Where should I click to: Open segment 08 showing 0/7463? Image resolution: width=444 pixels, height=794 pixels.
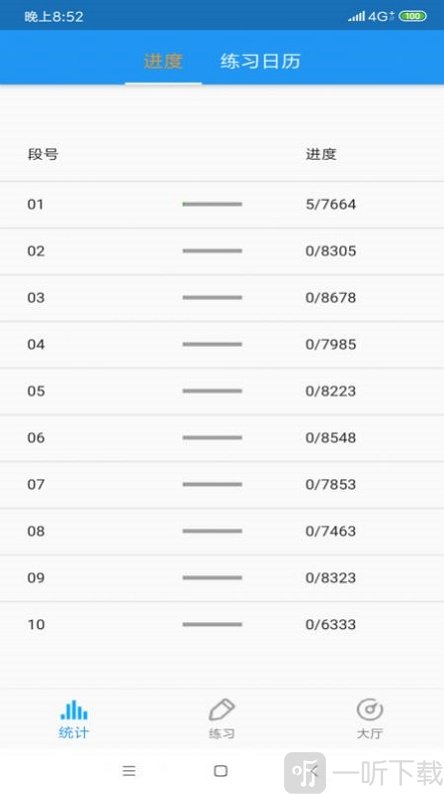[222, 531]
